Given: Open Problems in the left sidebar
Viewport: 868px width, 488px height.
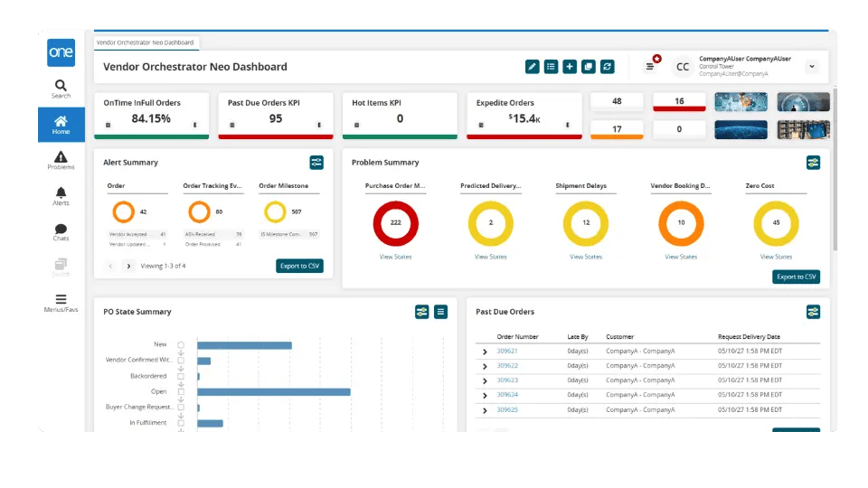Looking at the screenshot, I should 61,161.
